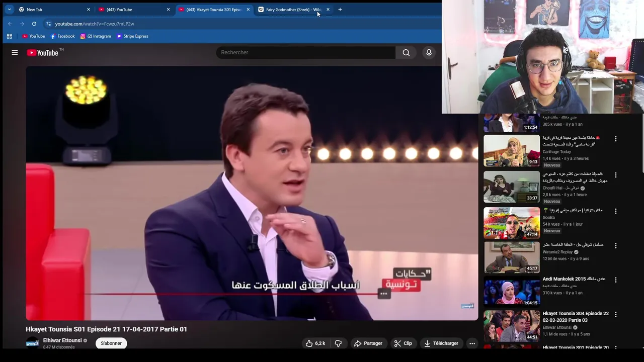Reload the page

click(x=34, y=24)
